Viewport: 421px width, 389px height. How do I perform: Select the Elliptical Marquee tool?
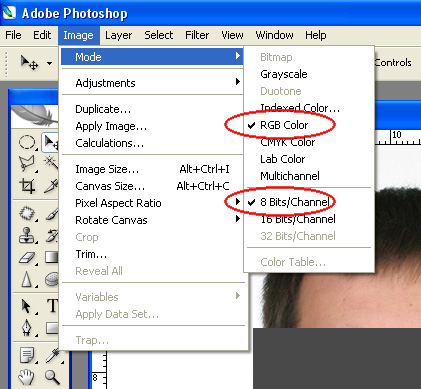pyautogui.click(x=27, y=142)
